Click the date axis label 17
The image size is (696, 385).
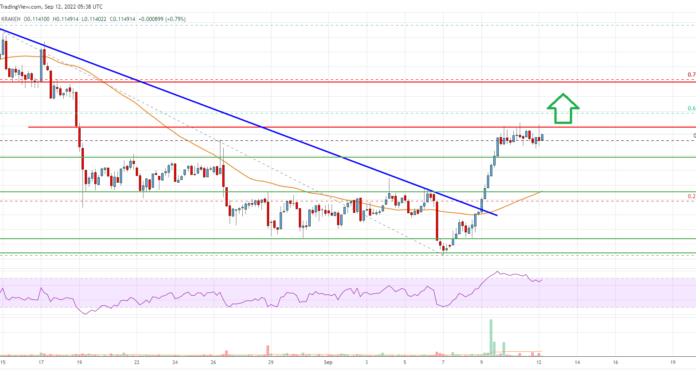[x=41, y=362]
